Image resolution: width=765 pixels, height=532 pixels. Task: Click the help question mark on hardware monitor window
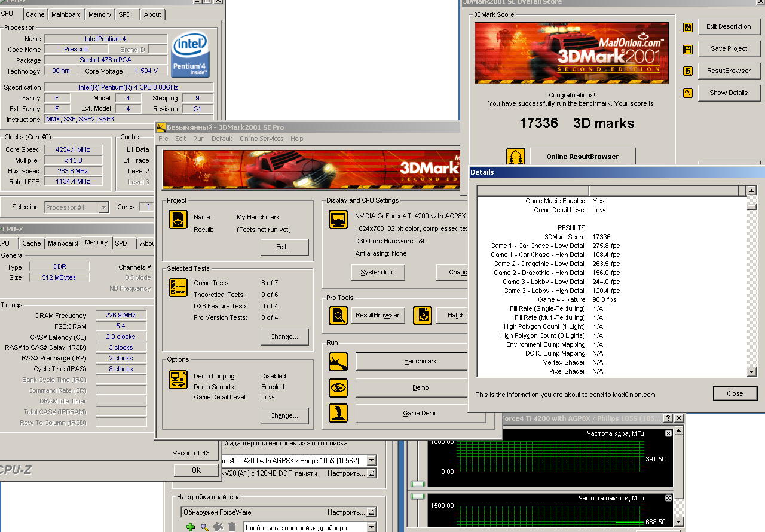[x=668, y=418]
